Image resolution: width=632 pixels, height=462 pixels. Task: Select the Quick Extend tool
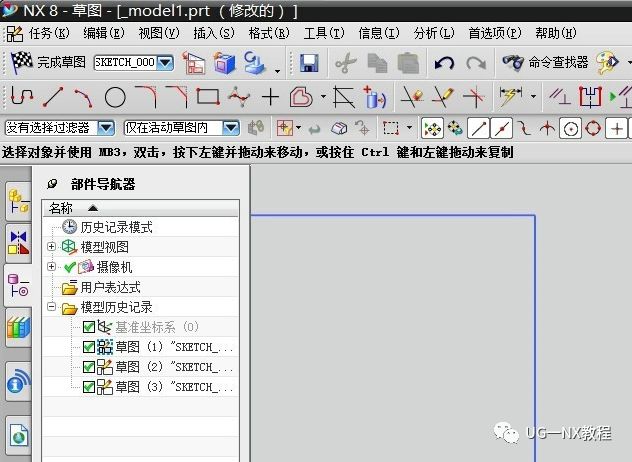click(443, 97)
